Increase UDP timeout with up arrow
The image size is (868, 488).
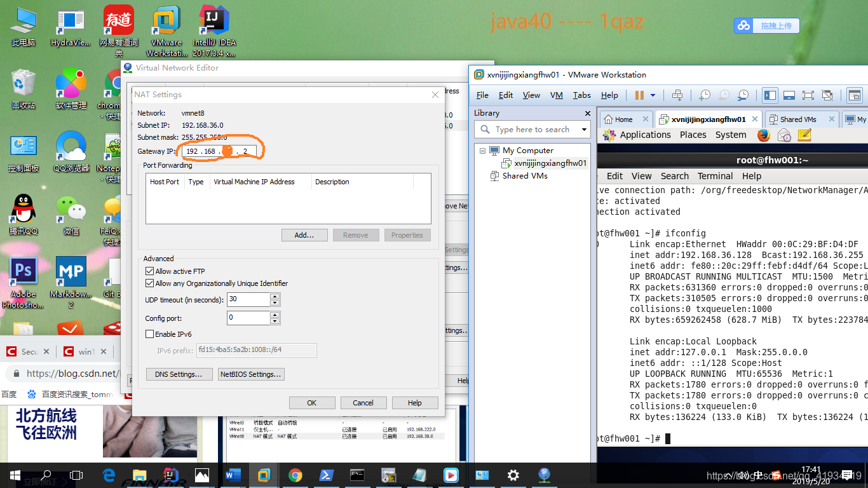(275, 297)
